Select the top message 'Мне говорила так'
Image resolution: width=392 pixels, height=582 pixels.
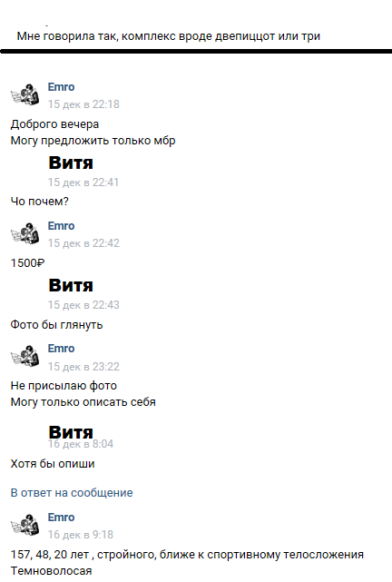pyautogui.click(x=169, y=36)
